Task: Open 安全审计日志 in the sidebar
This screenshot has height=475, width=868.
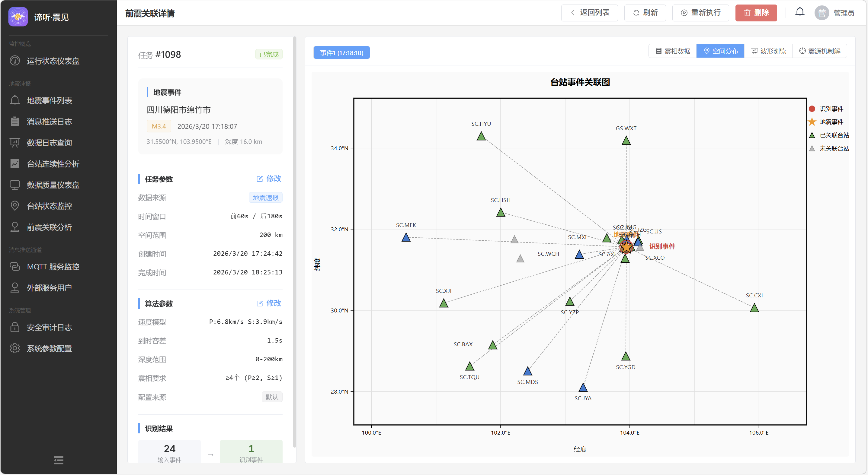Action: [x=49, y=327]
